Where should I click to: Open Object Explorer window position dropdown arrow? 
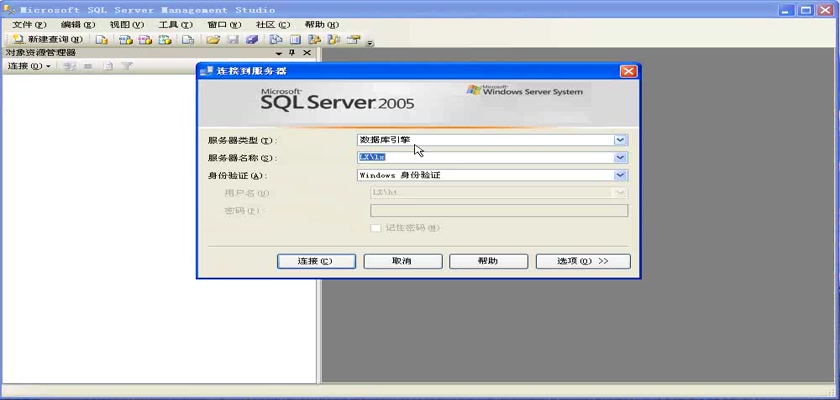pos(279,52)
